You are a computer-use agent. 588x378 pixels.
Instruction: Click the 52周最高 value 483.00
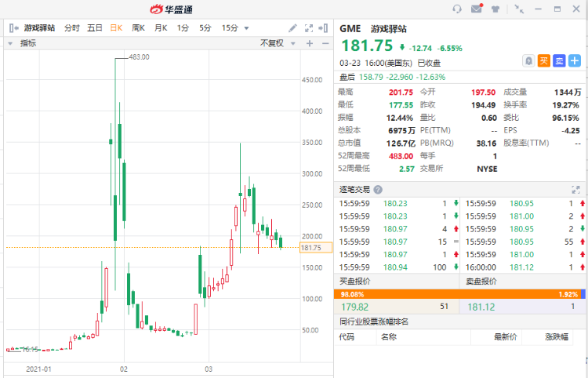tap(401, 156)
